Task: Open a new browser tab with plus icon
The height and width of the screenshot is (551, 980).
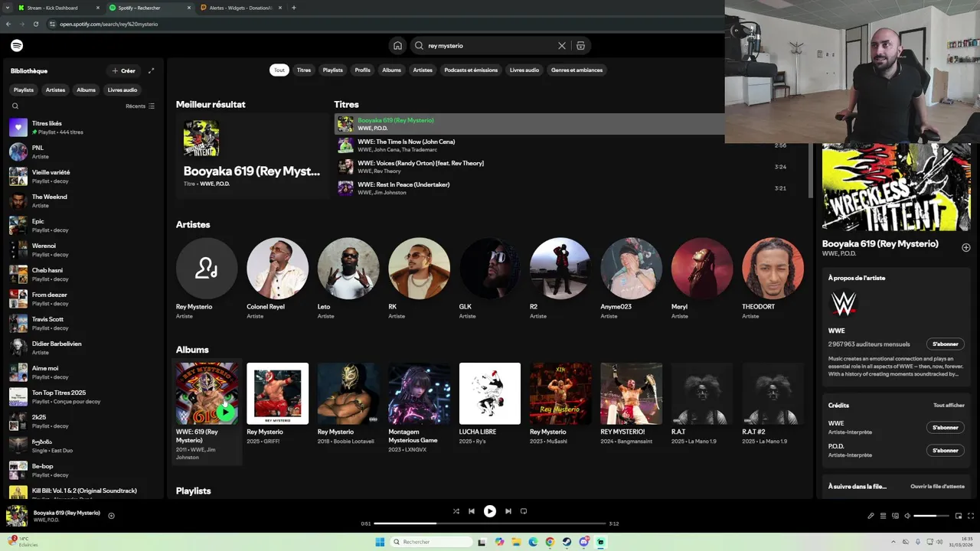Action: [294, 8]
